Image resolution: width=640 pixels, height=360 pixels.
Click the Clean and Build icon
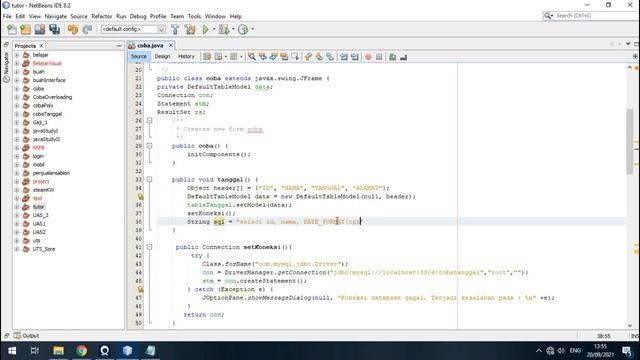click(190, 29)
